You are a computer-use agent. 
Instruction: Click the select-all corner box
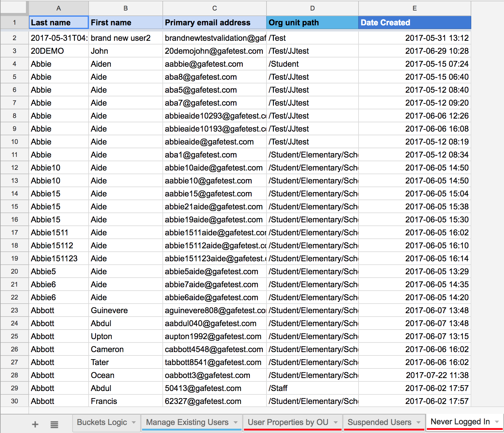[x=14, y=7]
